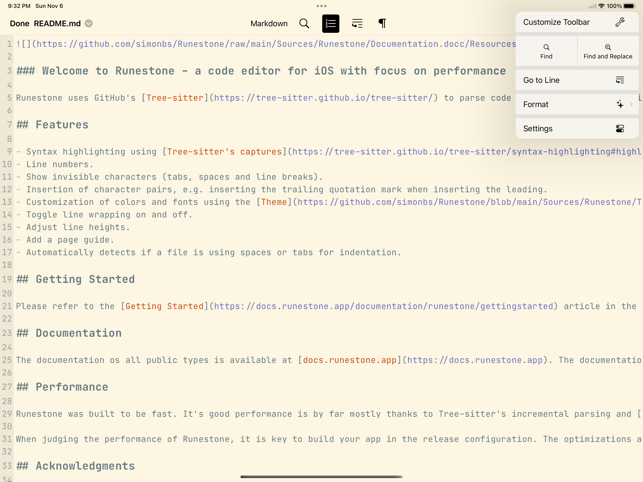Toggle line numbers toolbar button
The height and width of the screenshot is (482, 643).
click(331, 23)
